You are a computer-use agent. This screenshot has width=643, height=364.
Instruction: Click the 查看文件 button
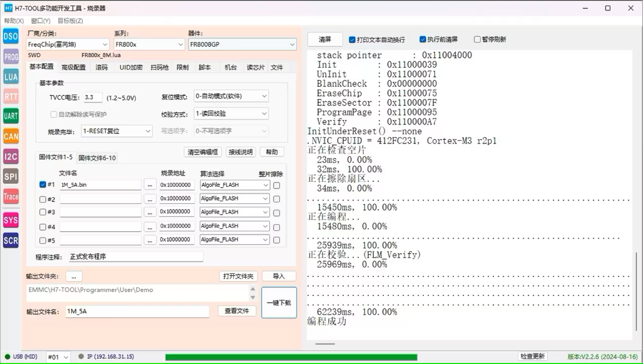(x=237, y=311)
